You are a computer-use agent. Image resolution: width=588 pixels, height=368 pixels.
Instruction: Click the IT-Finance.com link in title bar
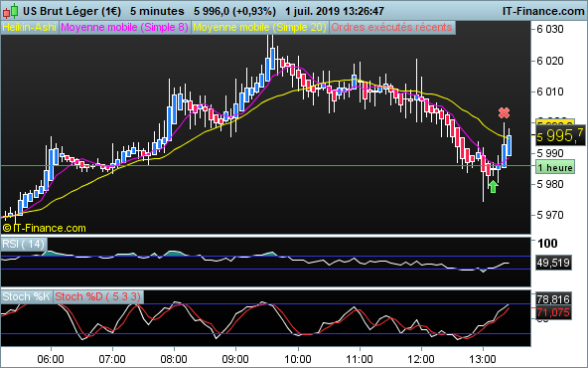pyautogui.click(x=543, y=11)
